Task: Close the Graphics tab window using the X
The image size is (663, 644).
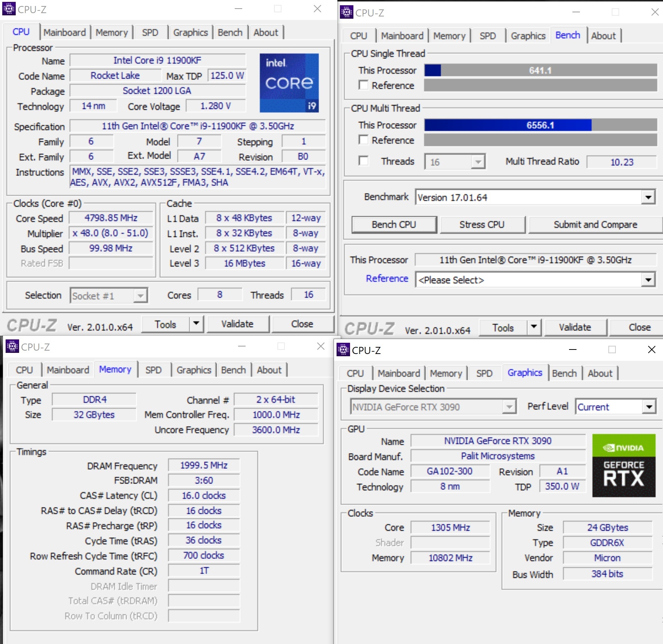Action: coord(651,350)
